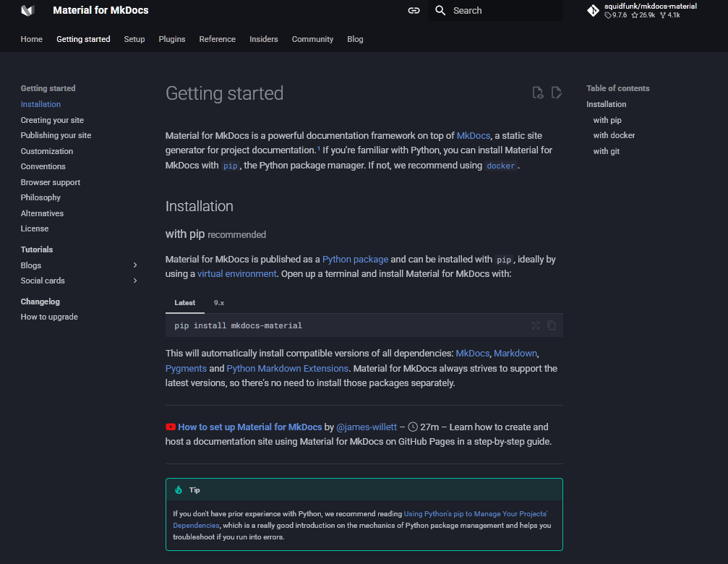Click the Material for MkDocs site title
The image size is (728, 564).
point(100,10)
